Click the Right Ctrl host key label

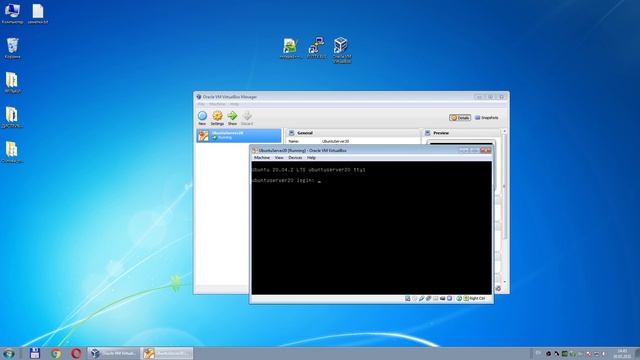coord(477,299)
